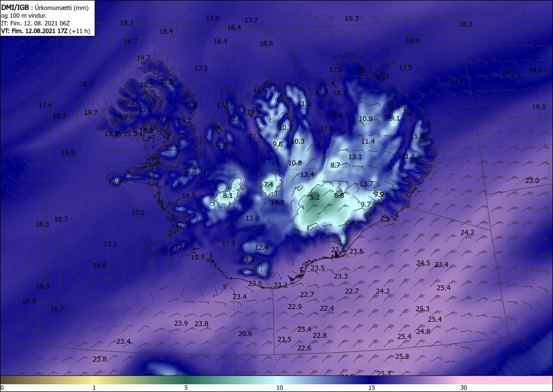Click the '15' label on the color scale
This screenshot has height=392, width=553.
372,388
